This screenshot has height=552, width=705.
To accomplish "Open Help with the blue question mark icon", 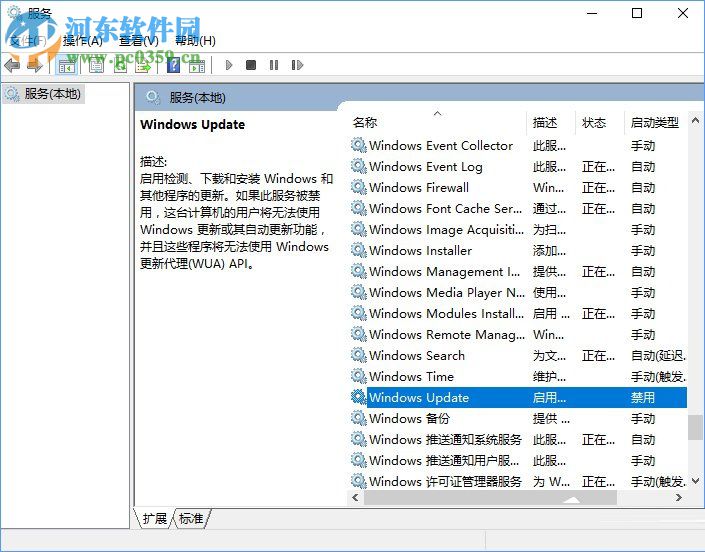I will [173, 66].
